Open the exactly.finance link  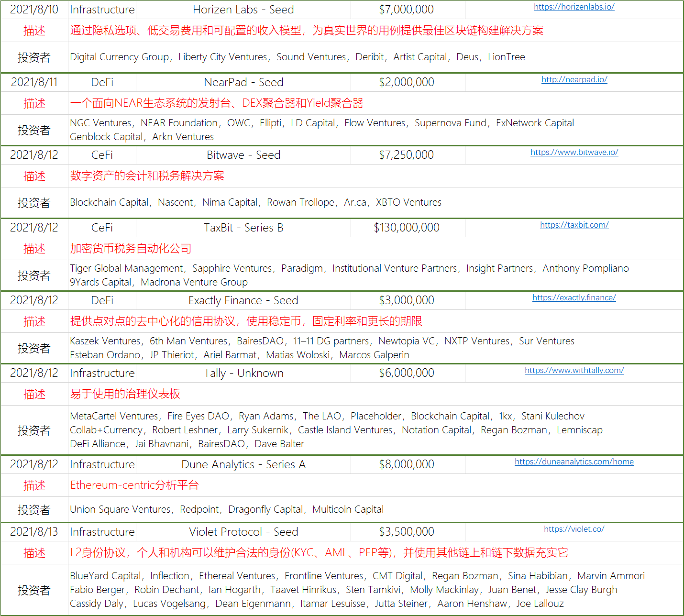pos(574,297)
